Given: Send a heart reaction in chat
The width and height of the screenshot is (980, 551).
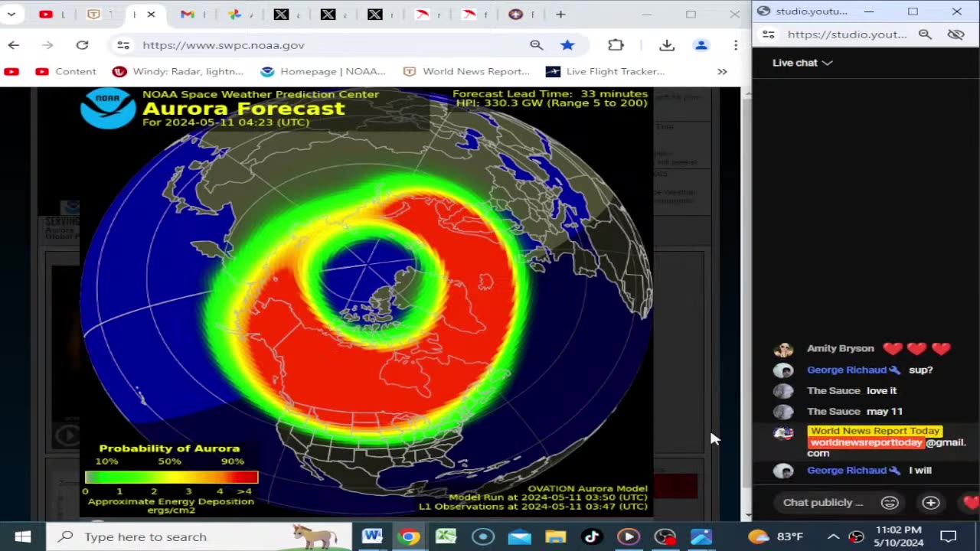Looking at the screenshot, I should click(970, 503).
